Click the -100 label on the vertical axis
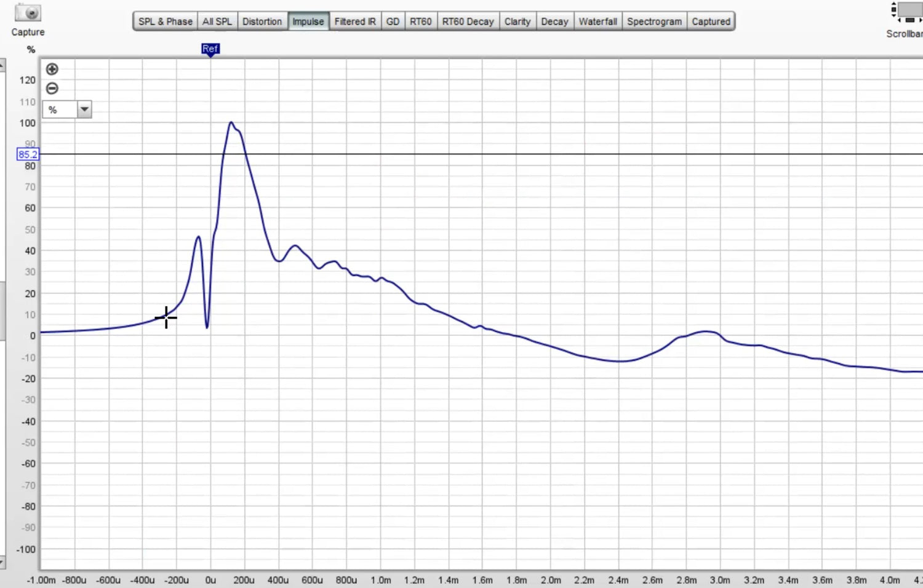Screen dimensions: 923x588 25,549
